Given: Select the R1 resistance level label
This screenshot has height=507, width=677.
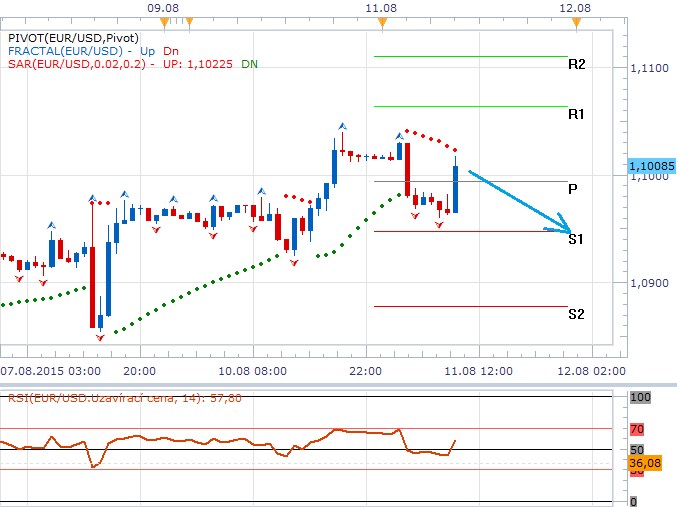Looking at the screenshot, I should click(576, 114).
